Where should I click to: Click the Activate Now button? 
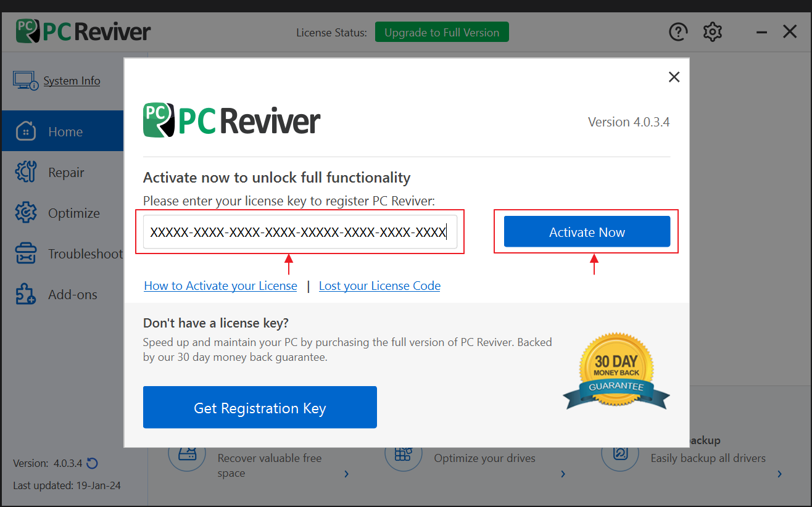point(587,232)
